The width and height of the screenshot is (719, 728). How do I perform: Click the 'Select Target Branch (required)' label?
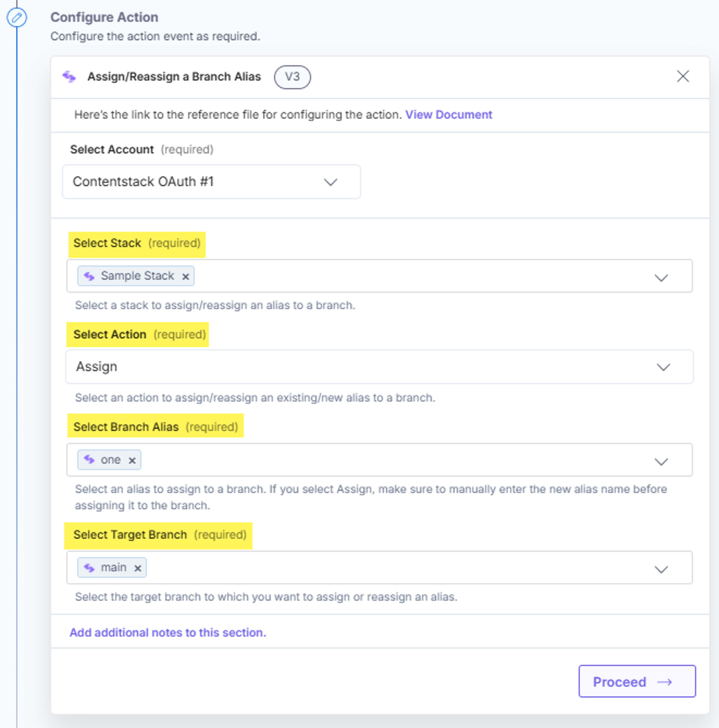160,535
